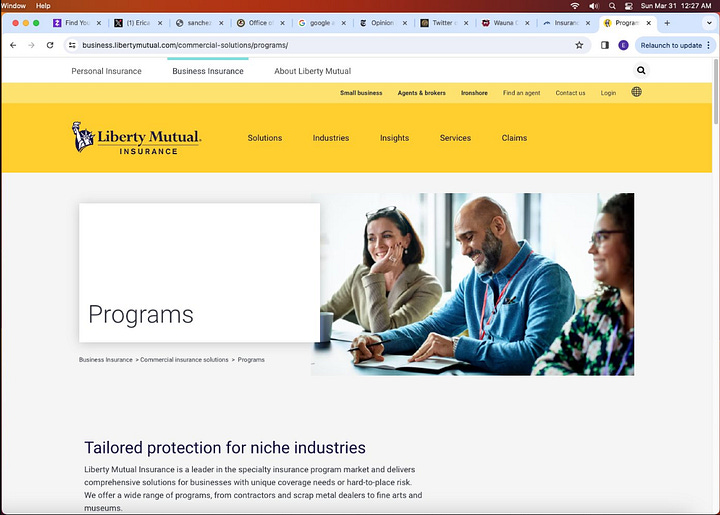Click Tailored protection for niche industries heading
The height and width of the screenshot is (515, 720).
click(x=225, y=448)
